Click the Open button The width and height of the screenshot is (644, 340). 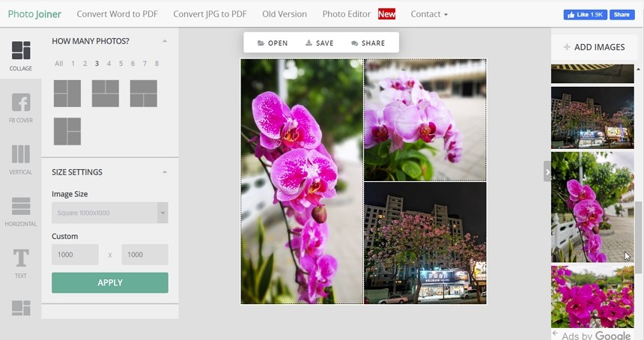coord(273,43)
